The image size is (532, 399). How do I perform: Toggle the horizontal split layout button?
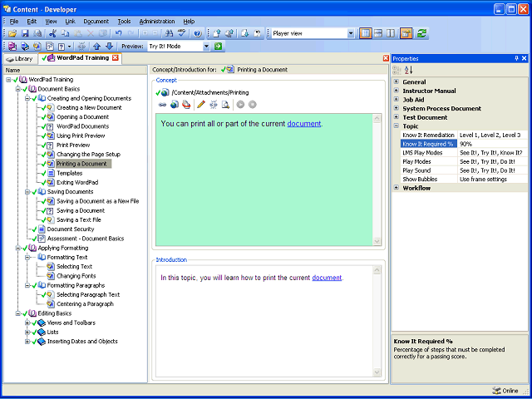pyautogui.click(x=378, y=33)
